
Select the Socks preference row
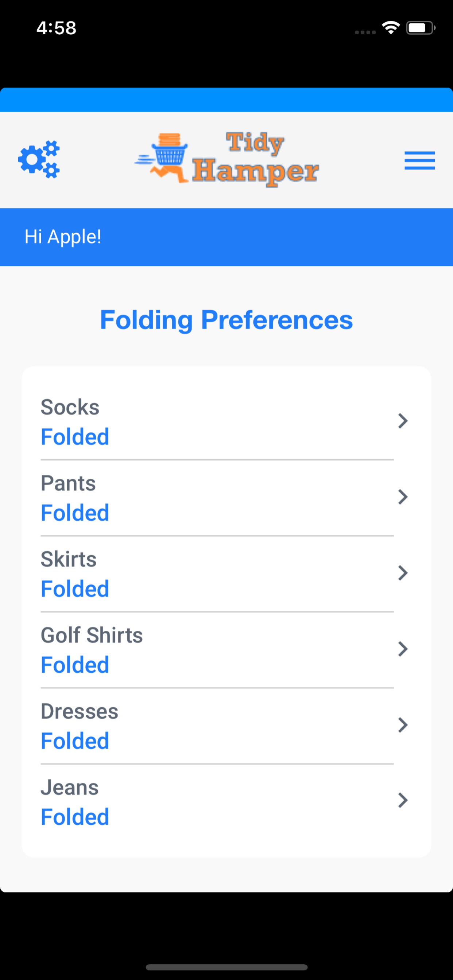point(226,421)
